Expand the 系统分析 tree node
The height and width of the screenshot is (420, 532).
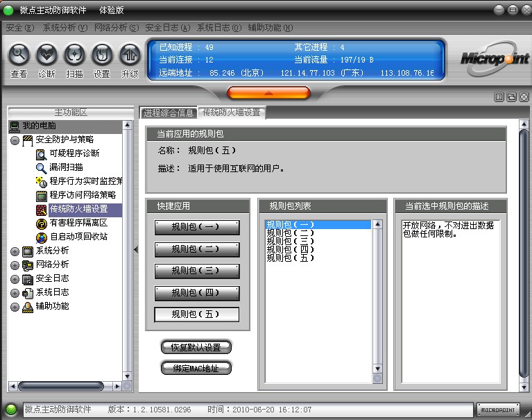coord(15,251)
